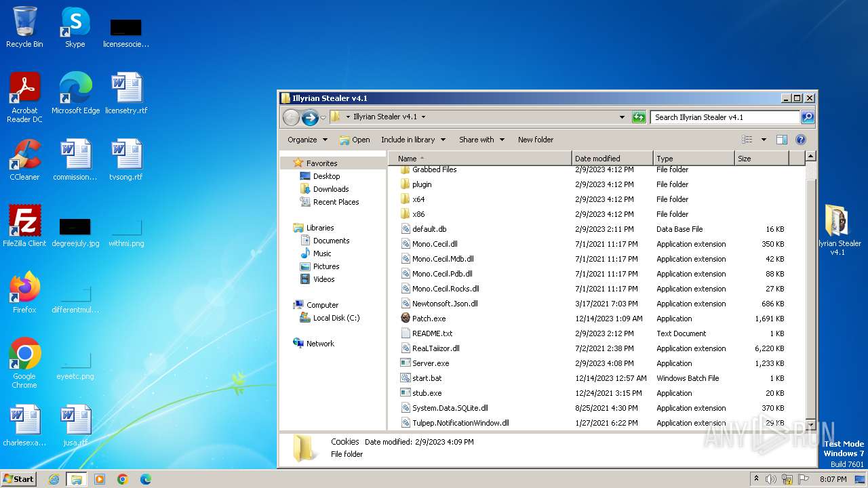The height and width of the screenshot is (488, 868).
Task: Select the default.db file
Action: click(429, 229)
